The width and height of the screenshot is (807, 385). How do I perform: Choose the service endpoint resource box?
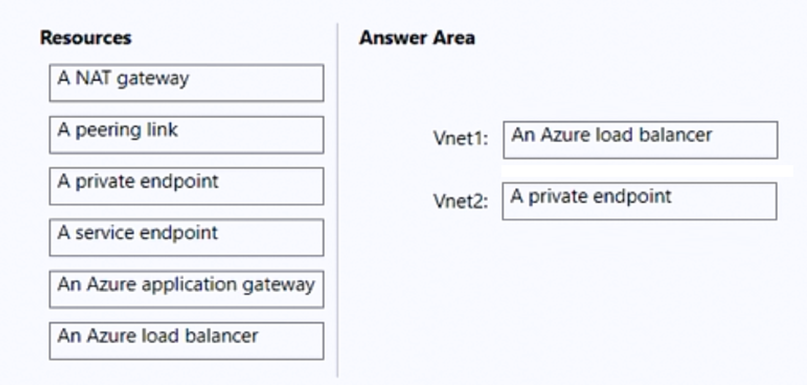(x=186, y=237)
